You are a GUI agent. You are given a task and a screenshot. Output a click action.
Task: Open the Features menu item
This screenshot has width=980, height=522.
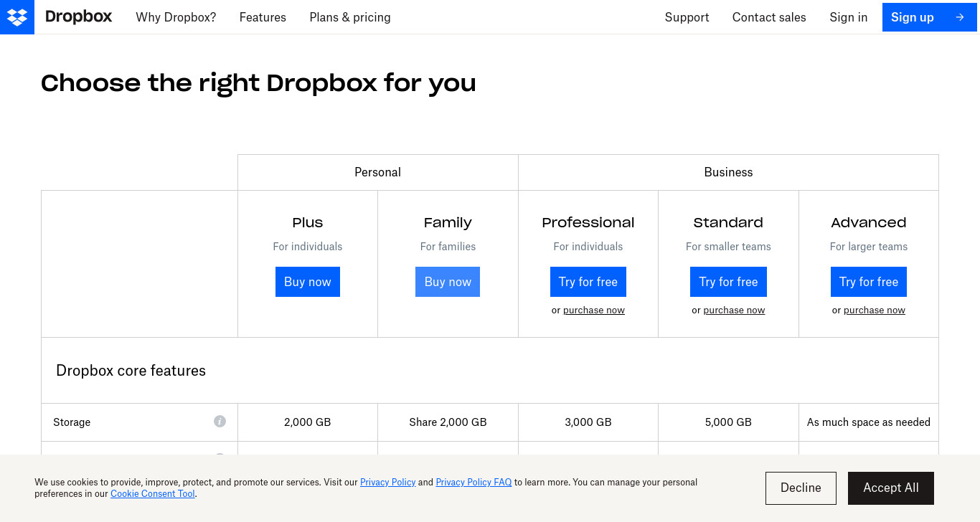[x=263, y=17]
